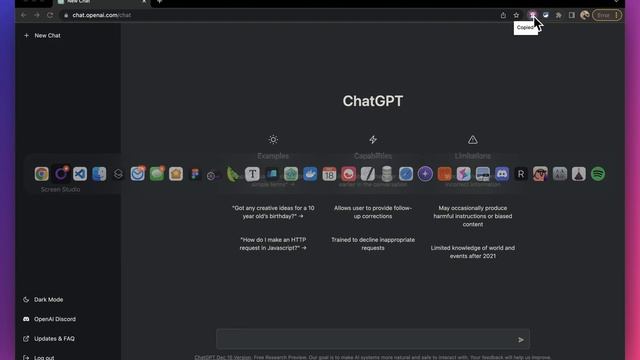Switch to the Screen Studio app

click(61, 174)
